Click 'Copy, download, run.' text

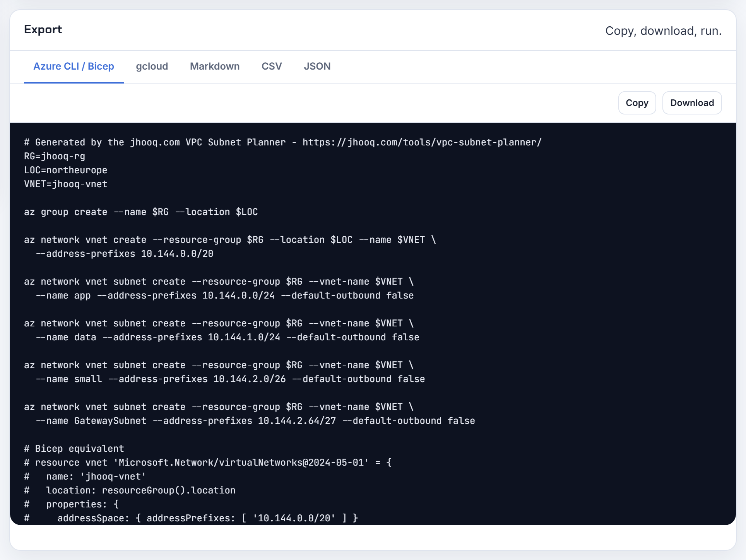click(x=663, y=31)
